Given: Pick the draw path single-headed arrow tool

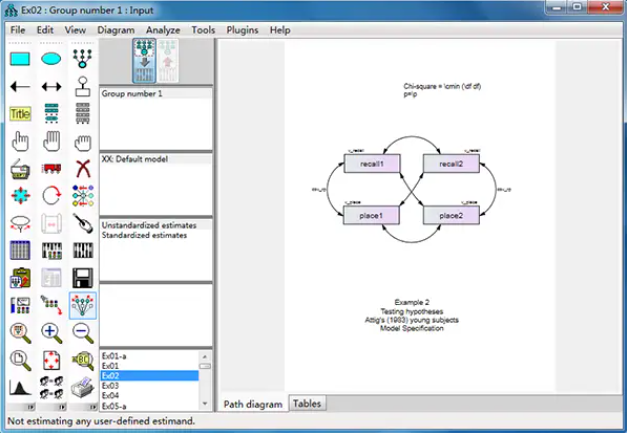Looking at the screenshot, I should tap(20, 87).
